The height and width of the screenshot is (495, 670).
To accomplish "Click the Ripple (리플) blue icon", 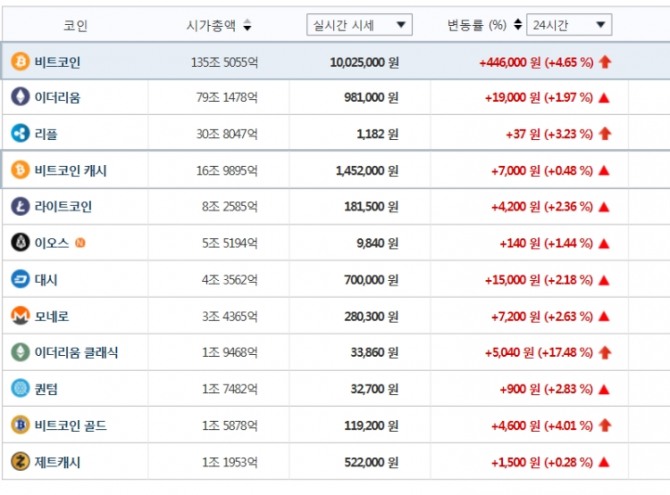I will click(20, 133).
